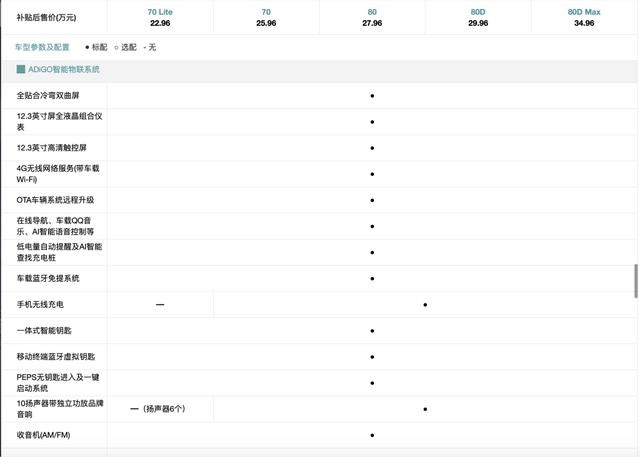Open the 80 model link

(x=372, y=12)
